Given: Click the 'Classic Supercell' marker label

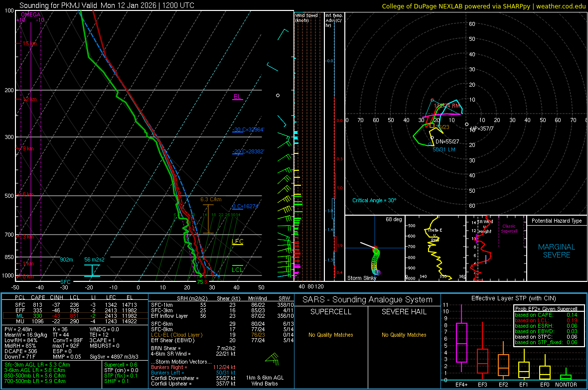Looking at the screenshot, I should [509, 229].
